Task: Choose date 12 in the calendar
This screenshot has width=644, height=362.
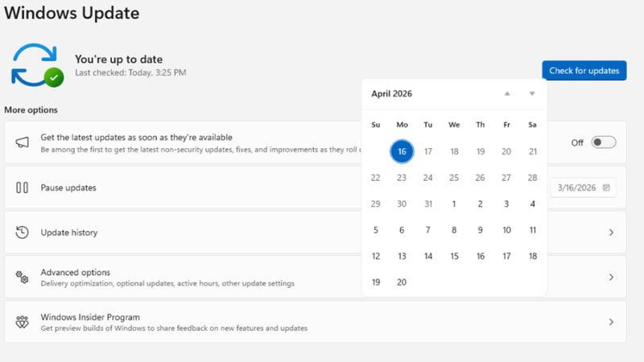Action: click(x=375, y=256)
